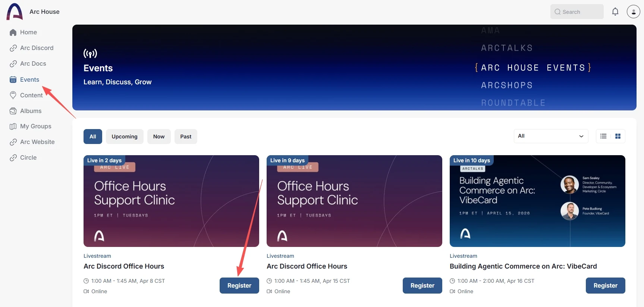Viewport: 644px width, 307px height.
Task: Expand the All event filter dropdown
Action: tap(550, 136)
